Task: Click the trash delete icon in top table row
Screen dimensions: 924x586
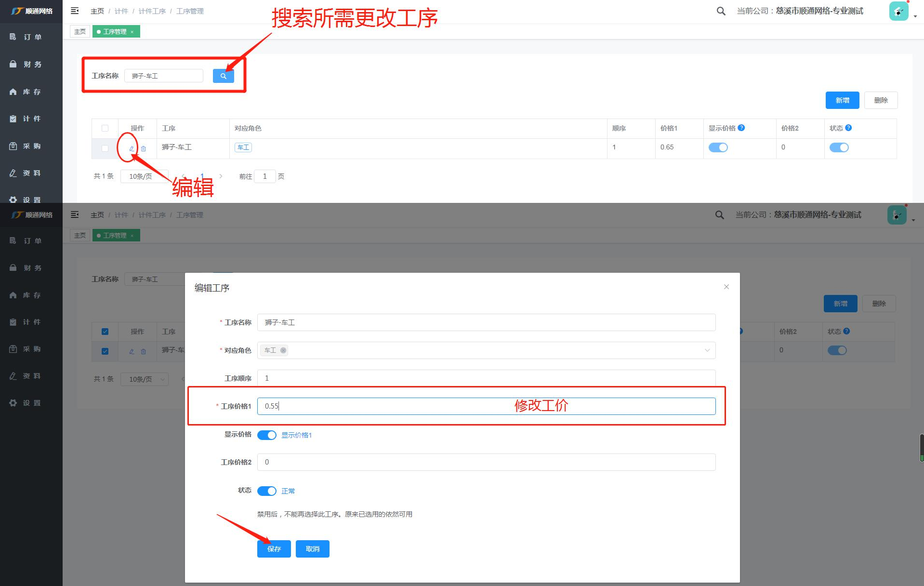Action: (143, 148)
